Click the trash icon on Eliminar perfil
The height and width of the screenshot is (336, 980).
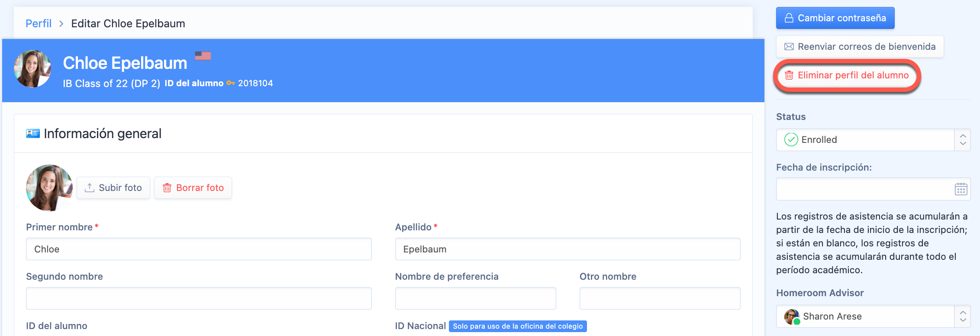789,75
